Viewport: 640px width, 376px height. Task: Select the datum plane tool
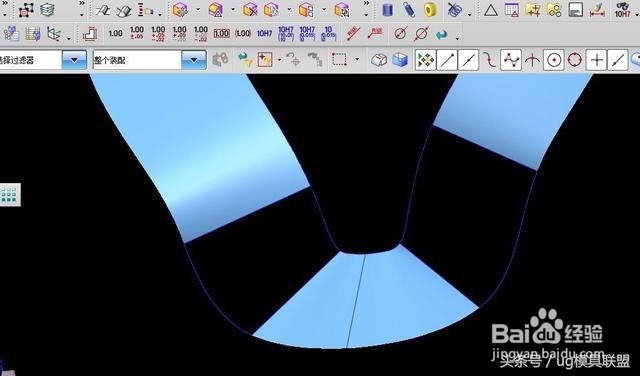point(102,10)
